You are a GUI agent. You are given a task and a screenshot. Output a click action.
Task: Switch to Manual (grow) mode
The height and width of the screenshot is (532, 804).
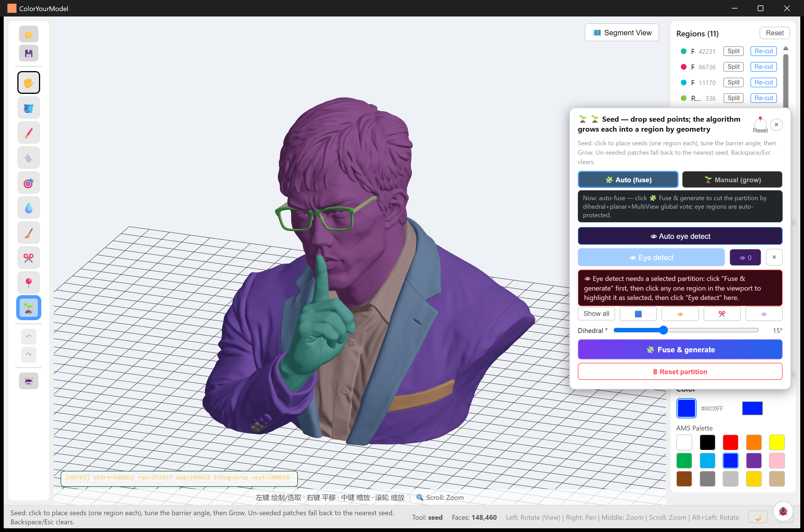point(732,179)
